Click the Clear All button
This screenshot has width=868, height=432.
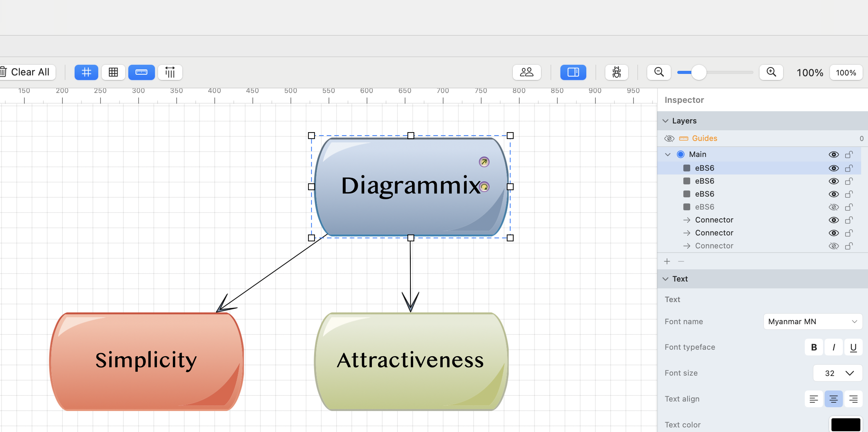click(27, 72)
